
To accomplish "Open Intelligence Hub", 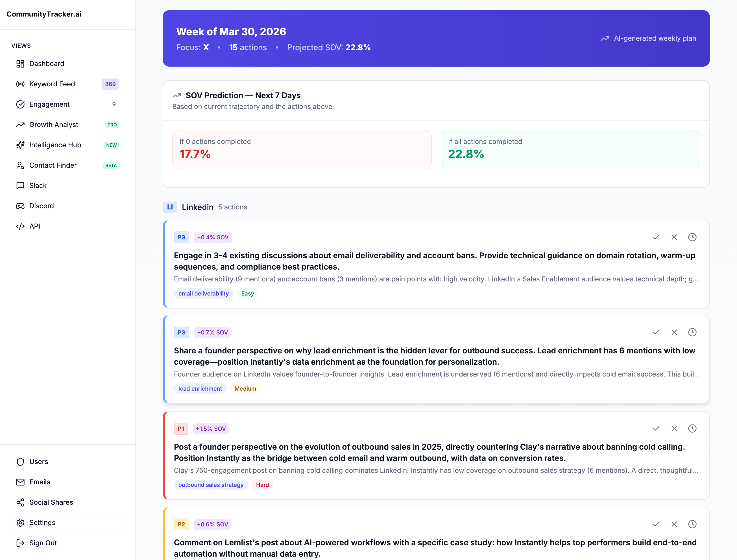I will 67,145.
